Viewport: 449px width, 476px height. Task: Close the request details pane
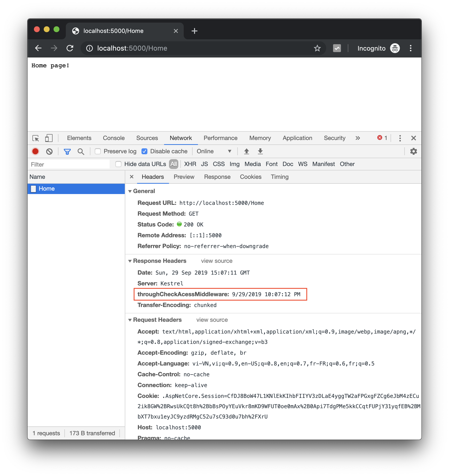point(132,177)
